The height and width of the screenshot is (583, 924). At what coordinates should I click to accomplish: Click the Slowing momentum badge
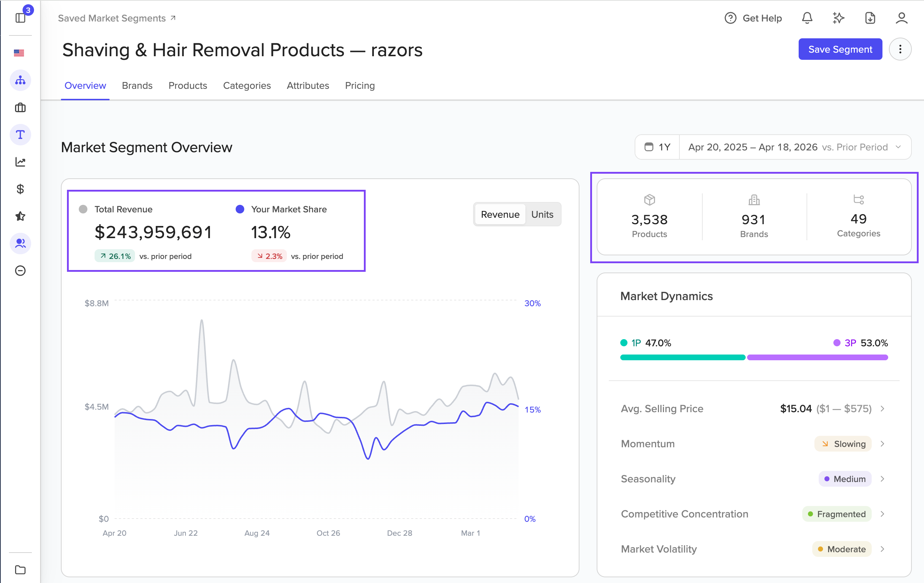click(843, 444)
